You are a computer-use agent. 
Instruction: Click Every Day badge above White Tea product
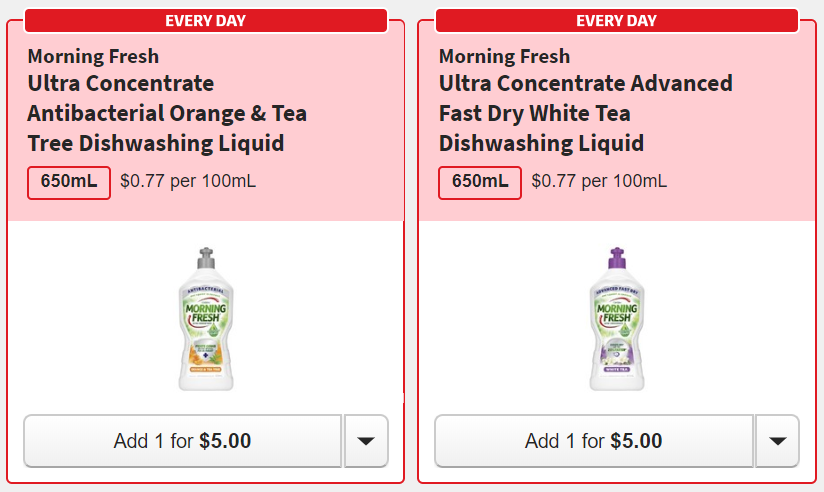617,20
